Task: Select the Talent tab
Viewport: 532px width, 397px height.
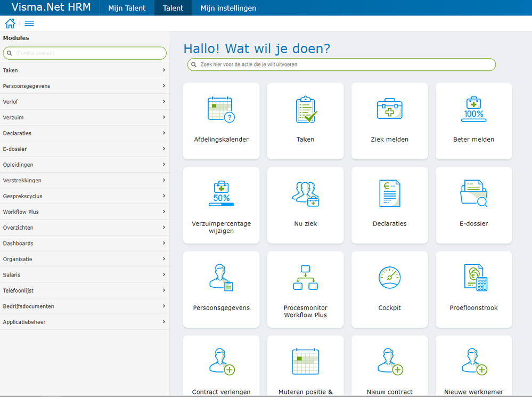Action: coord(173,8)
